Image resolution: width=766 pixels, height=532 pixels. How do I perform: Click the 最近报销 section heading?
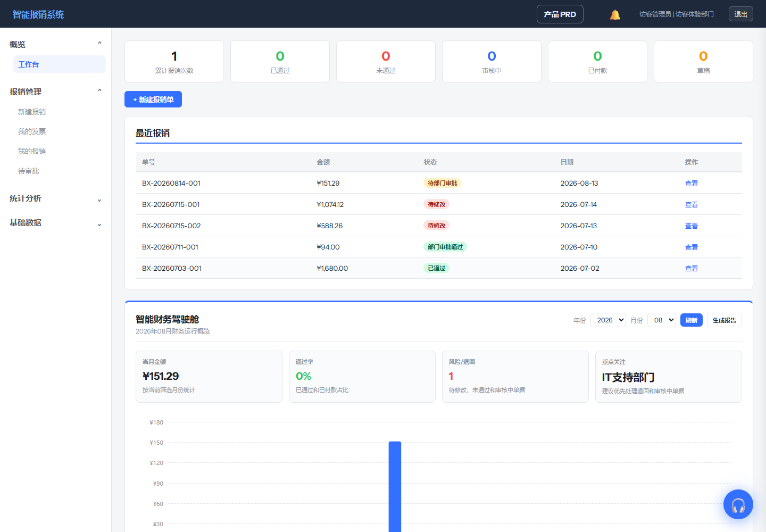pos(153,133)
